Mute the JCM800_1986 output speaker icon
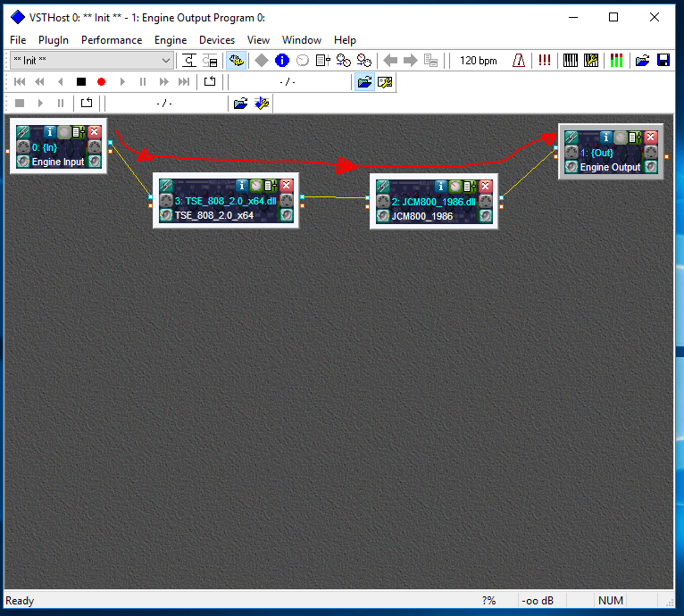The height and width of the screenshot is (616, 684). 486,216
